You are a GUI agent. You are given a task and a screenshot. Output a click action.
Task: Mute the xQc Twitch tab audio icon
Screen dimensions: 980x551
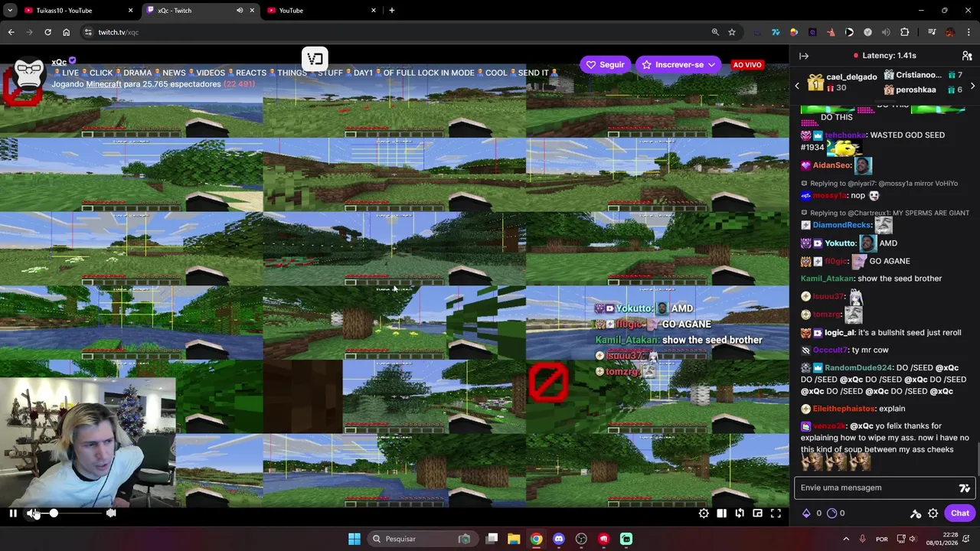[x=239, y=11]
